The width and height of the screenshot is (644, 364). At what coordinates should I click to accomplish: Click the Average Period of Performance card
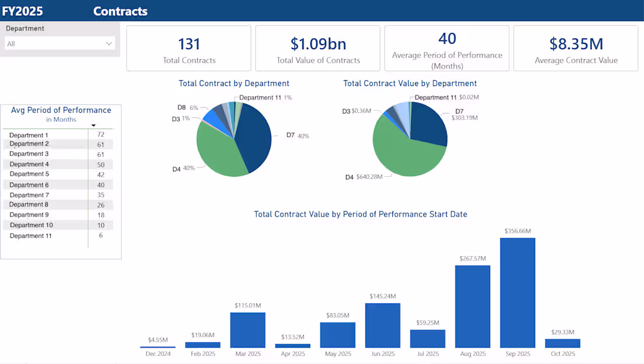click(x=447, y=48)
